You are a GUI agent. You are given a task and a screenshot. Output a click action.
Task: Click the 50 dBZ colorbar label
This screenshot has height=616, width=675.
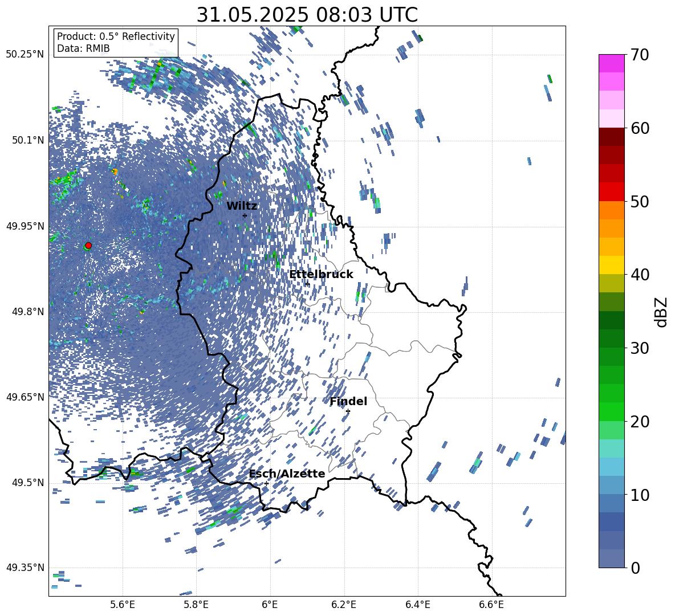640,201
